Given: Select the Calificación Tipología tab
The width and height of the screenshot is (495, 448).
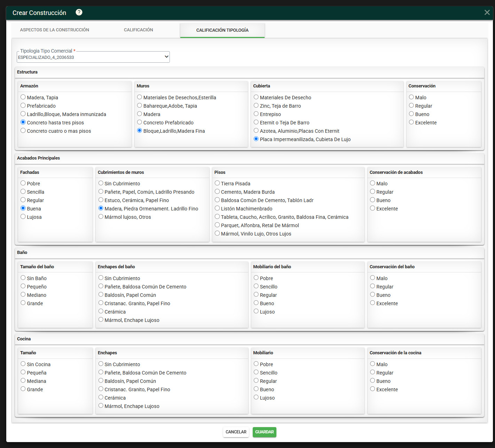Looking at the screenshot, I should 222,30.
